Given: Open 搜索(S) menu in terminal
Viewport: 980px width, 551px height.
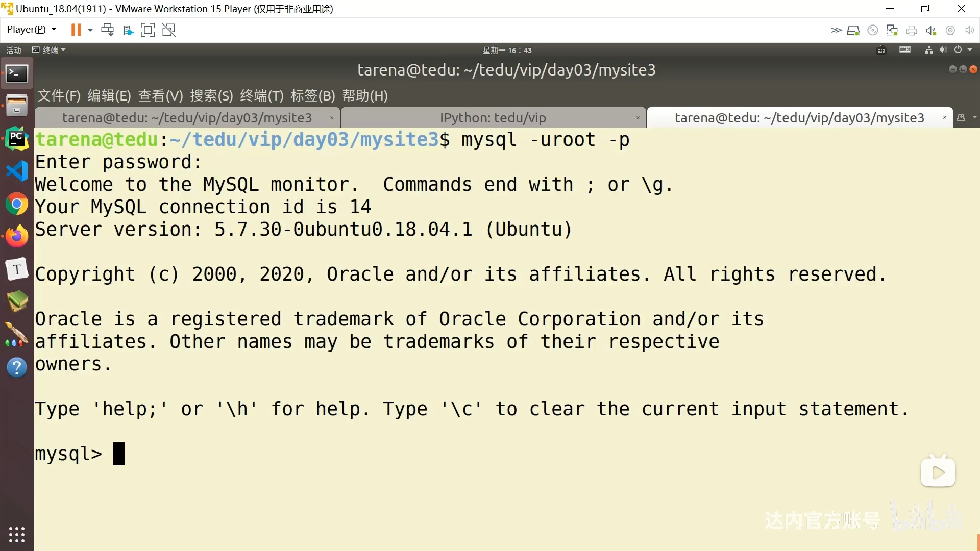Looking at the screenshot, I should point(211,96).
